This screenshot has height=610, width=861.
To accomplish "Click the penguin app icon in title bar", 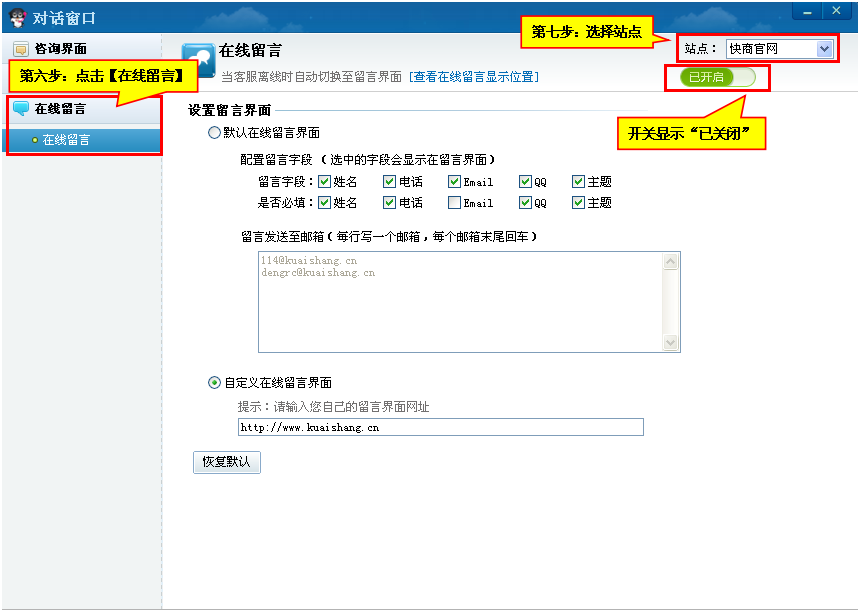I will (17, 17).
